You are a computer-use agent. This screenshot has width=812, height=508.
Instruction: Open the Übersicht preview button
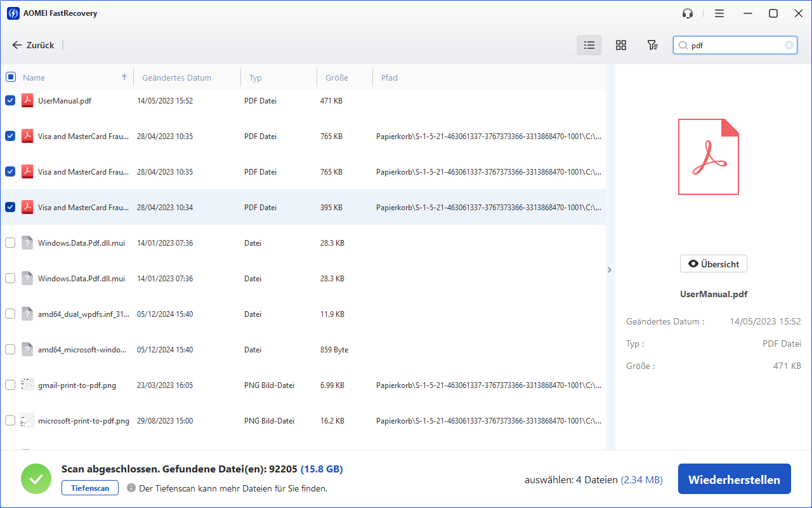(x=714, y=264)
